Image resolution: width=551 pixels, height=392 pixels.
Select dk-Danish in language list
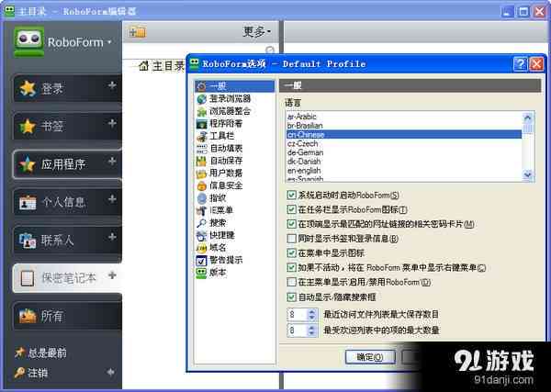coord(403,162)
